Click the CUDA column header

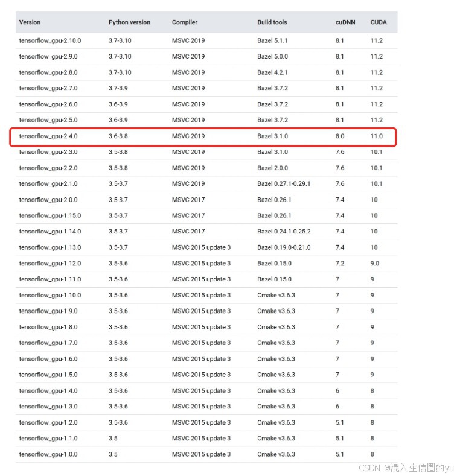click(379, 22)
